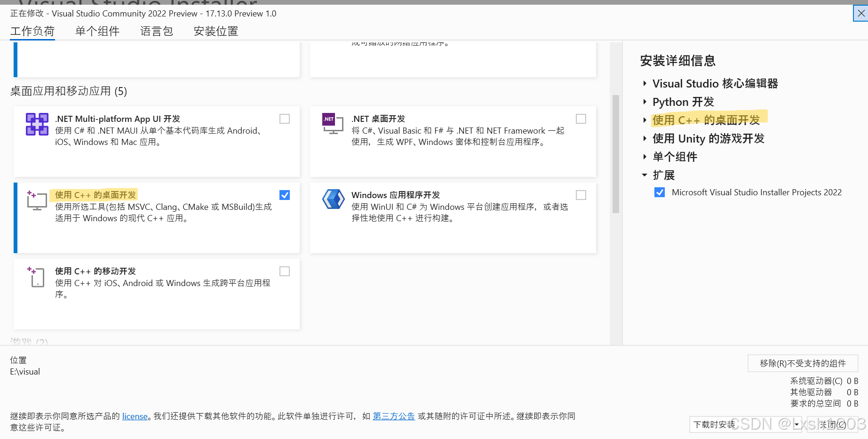Click the 关闭(C) button
This screenshot has width=868, height=439.
pyautogui.click(x=833, y=424)
